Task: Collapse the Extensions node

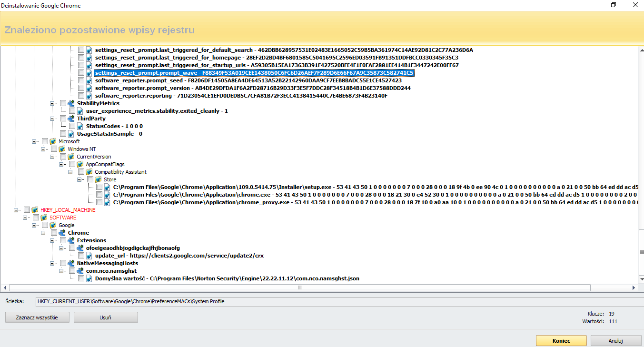Action: click(x=52, y=240)
